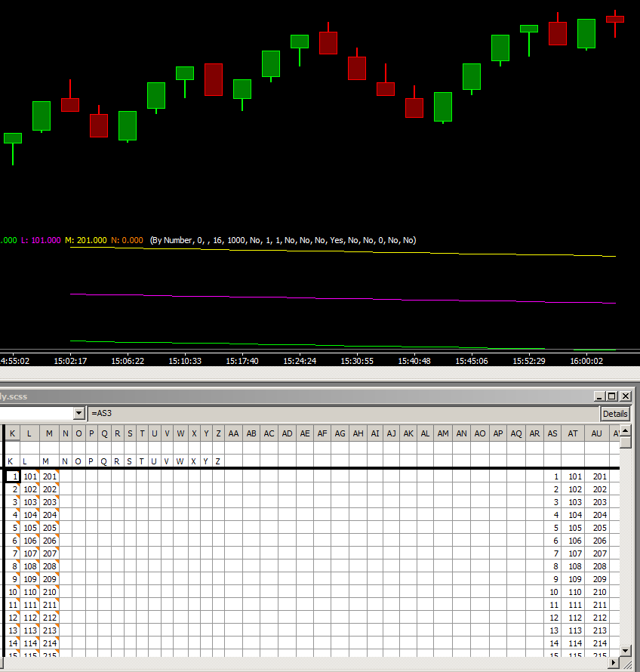640x672 pixels.
Task: Click the 15:45:06 time axis label
Action: [x=472, y=361]
